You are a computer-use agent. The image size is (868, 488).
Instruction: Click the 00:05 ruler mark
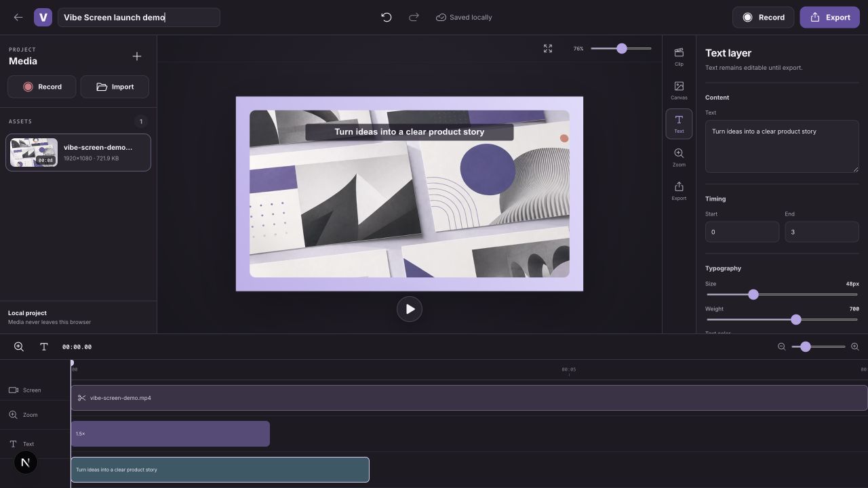569,370
